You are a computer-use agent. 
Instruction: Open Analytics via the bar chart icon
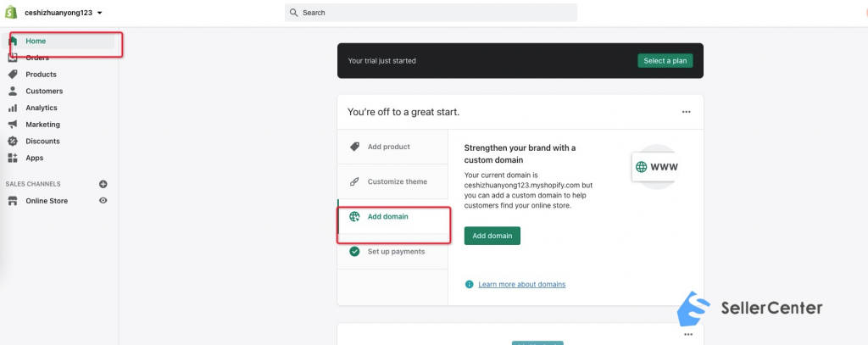pyautogui.click(x=12, y=108)
